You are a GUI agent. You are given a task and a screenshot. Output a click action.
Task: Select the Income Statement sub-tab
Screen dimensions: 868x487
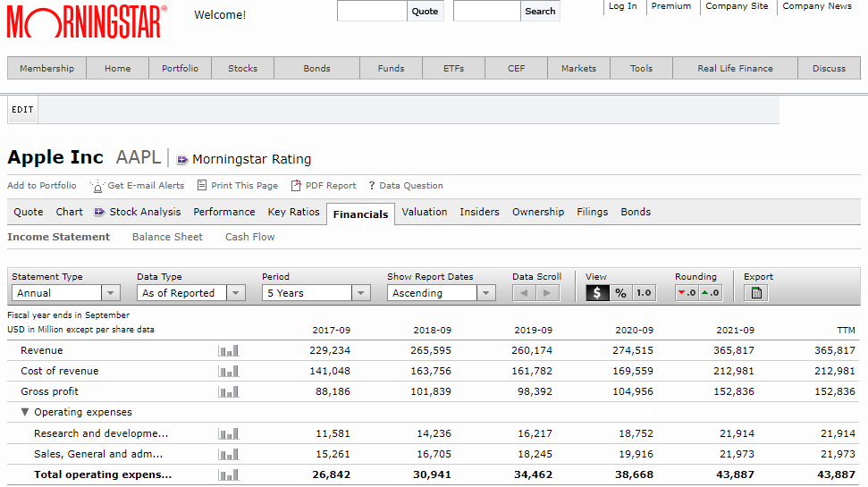click(x=59, y=237)
